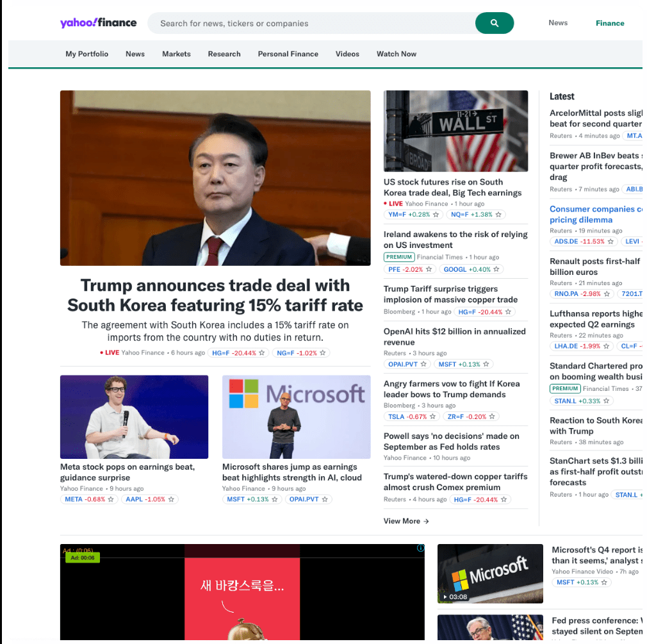
Task: Star the RNO.PA -2.98% ticker
Action: (607, 294)
